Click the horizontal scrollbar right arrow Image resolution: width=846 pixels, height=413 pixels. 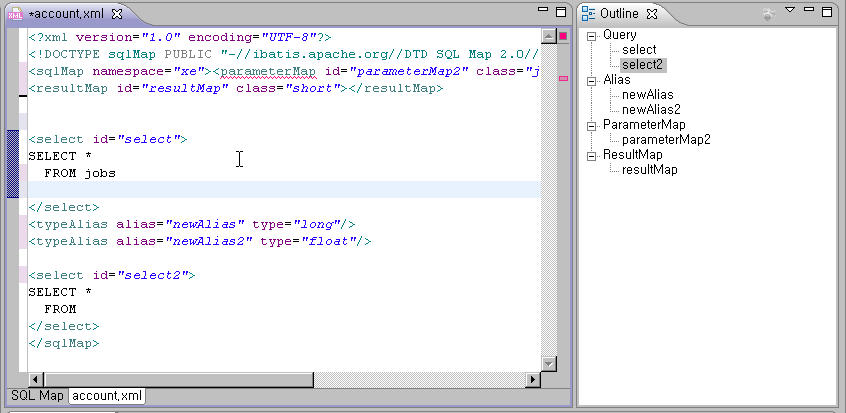point(532,379)
